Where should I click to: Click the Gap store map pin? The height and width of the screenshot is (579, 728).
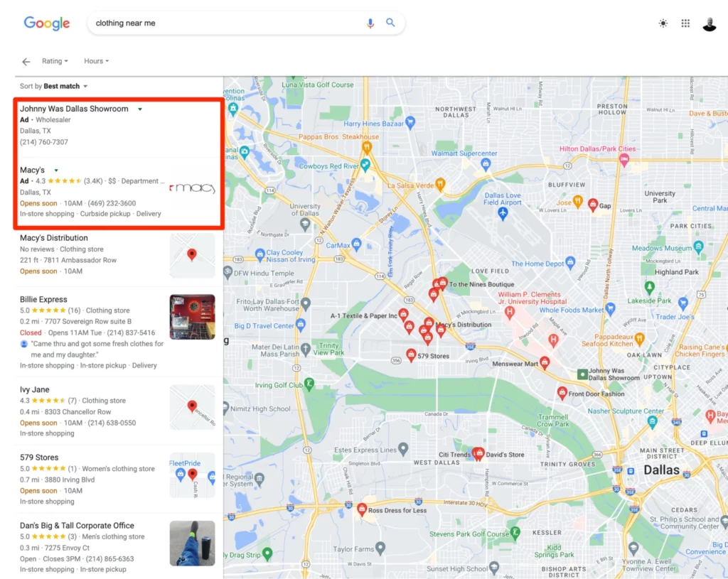pyautogui.click(x=593, y=204)
